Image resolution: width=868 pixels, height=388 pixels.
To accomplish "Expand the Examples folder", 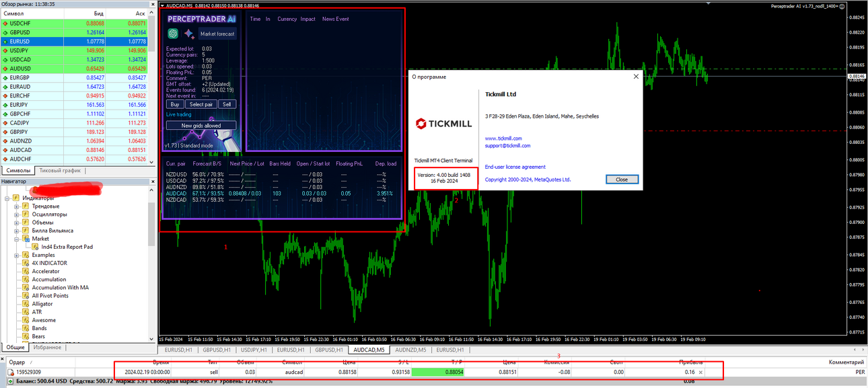I will click(16, 255).
